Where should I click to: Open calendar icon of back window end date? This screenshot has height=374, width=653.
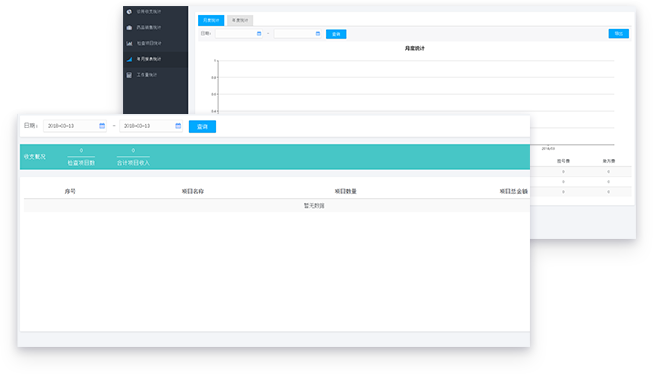[318, 34]
